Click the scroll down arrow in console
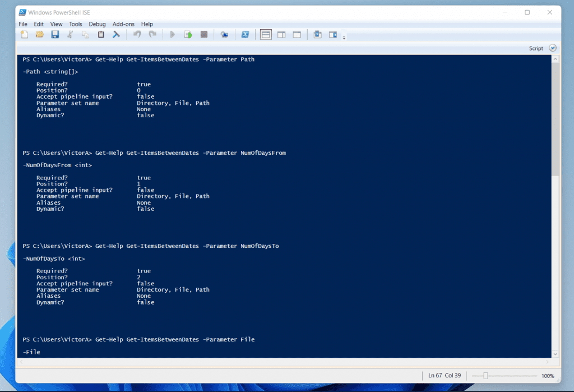The width and height of the screenshot is (574, 392). click(x=556, y=354)
